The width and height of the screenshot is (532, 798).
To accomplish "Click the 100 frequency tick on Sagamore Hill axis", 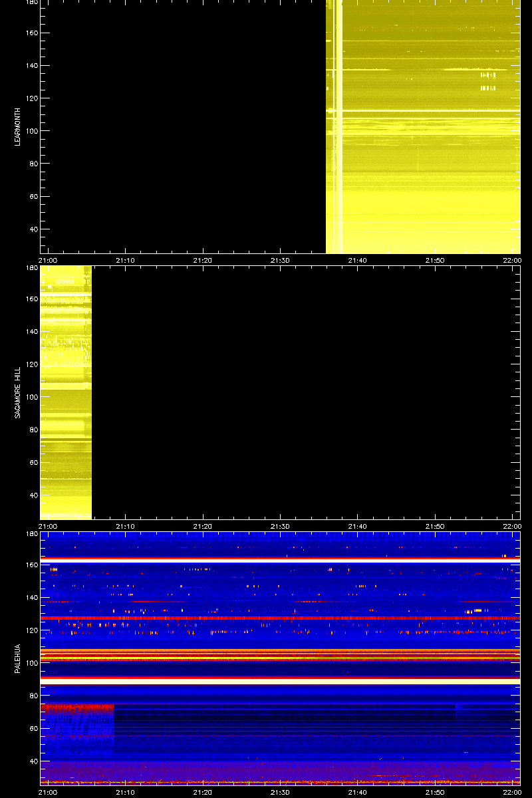I will (31, 397).
